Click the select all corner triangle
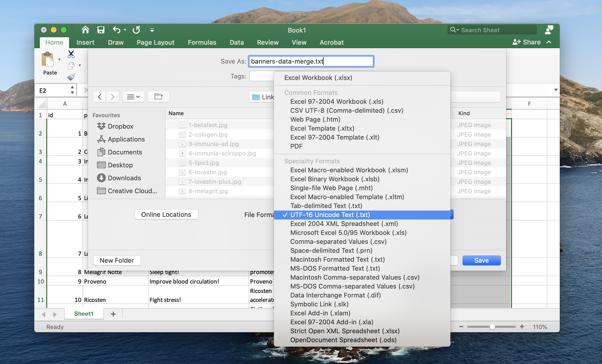 (x=42, y=104)
